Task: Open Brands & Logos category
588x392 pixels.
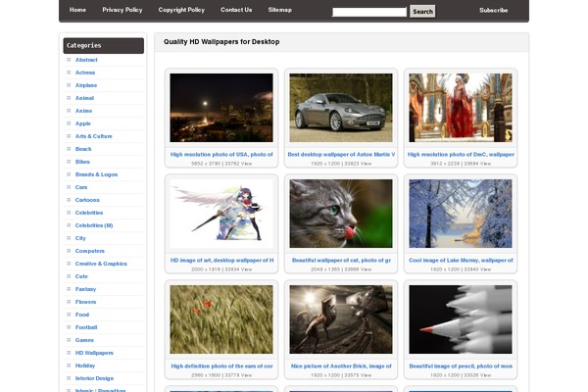Action: pyautogui.click(x=96, y=174)
